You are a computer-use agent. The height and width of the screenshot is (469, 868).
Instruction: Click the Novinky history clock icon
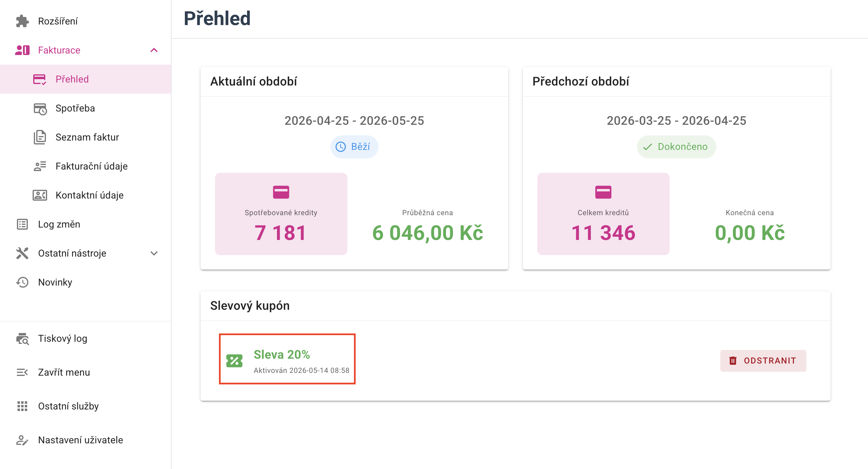(22, 282)
